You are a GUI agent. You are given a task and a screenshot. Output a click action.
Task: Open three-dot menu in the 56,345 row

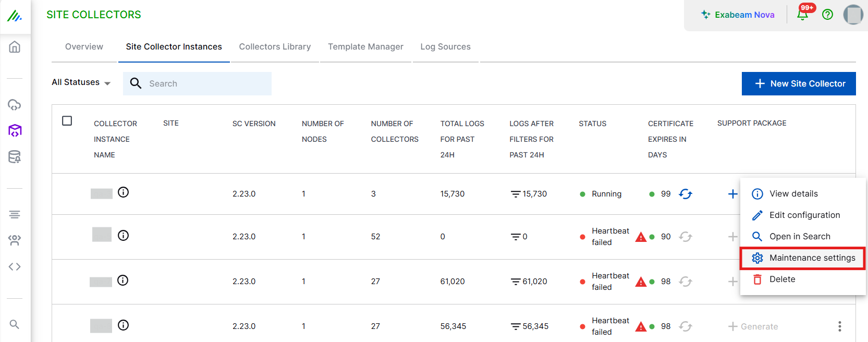click(839, 326)
